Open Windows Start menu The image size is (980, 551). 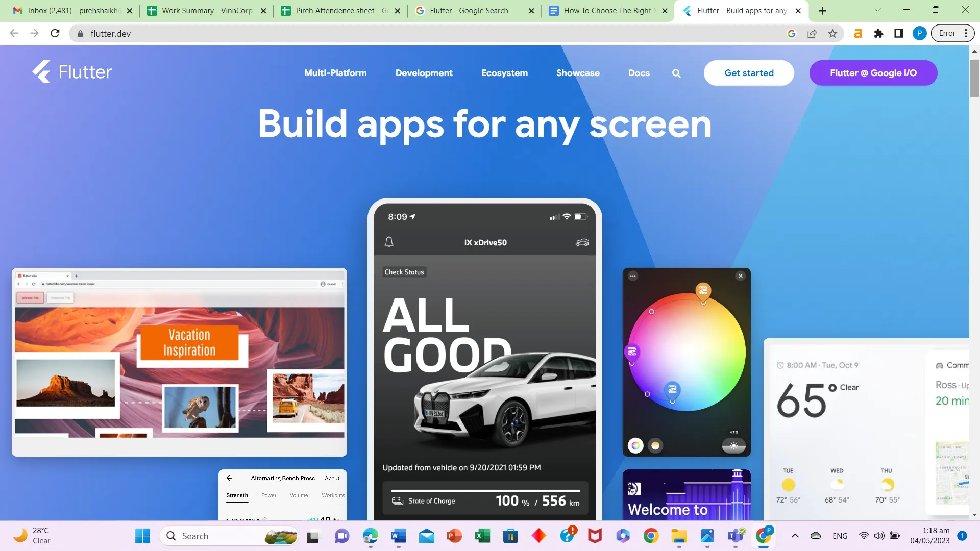142,536
